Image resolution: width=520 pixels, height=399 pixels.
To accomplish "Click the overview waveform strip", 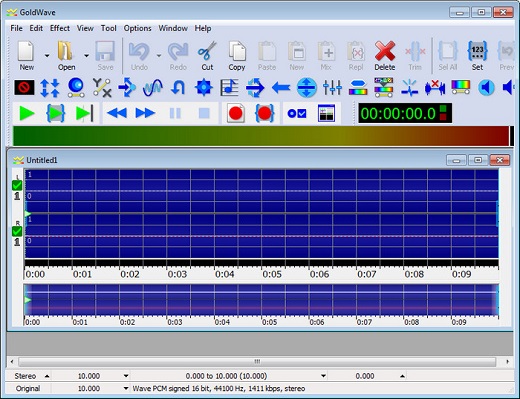I will pos(262,300).
